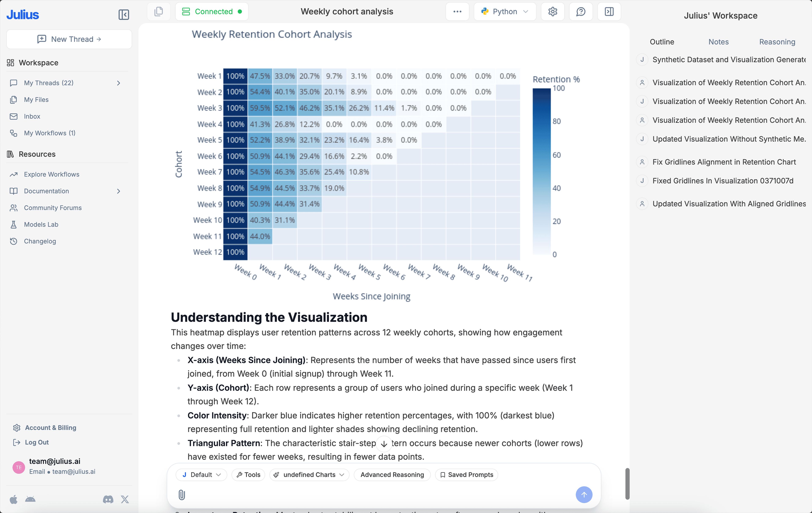Open feedback with the speech bubble icon

581,11
